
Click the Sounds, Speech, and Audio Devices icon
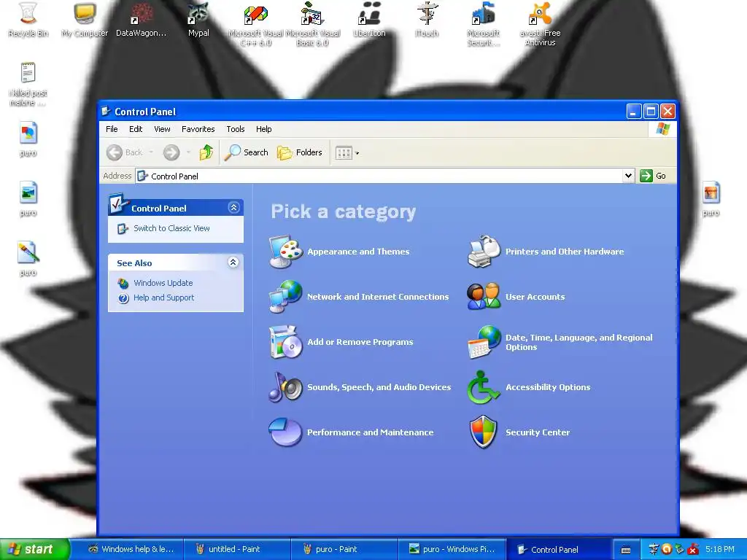(286, 387)
